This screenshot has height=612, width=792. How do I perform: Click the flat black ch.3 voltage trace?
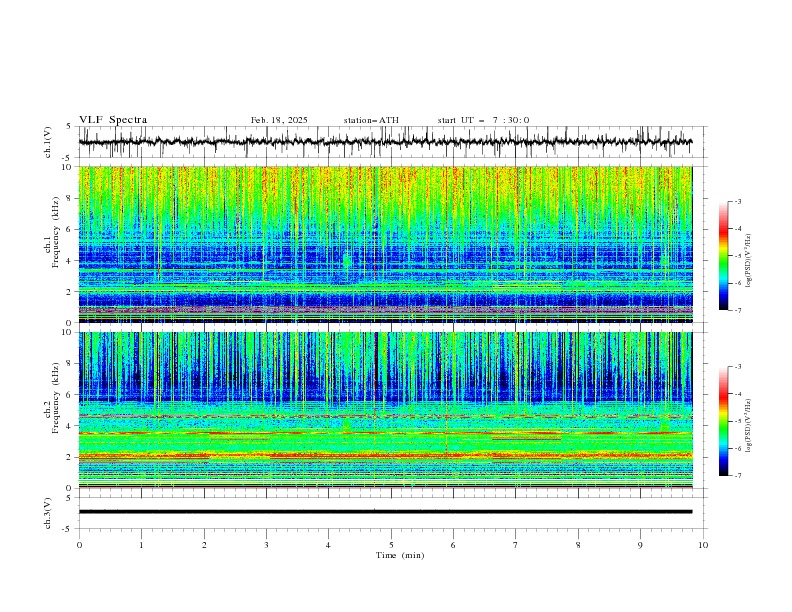385,512
